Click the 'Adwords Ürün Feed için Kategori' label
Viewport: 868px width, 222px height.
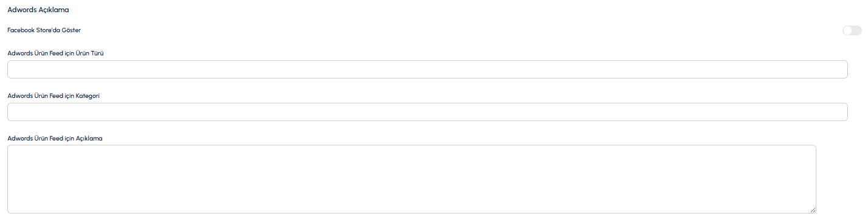pos(54,95)
